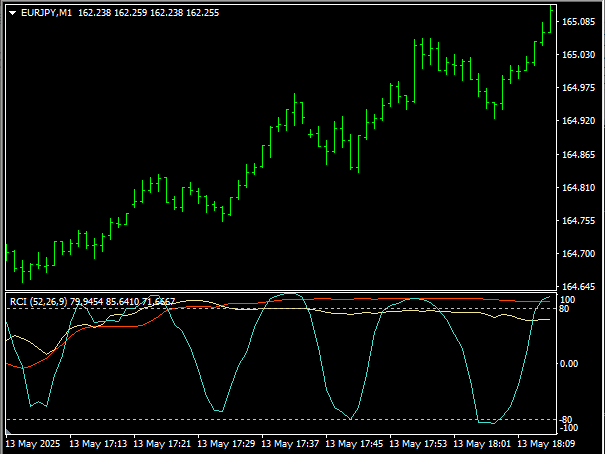Click the 13 May 17:53 time label
The width and height of the screenshot is (605, 454).
[418, 444]
